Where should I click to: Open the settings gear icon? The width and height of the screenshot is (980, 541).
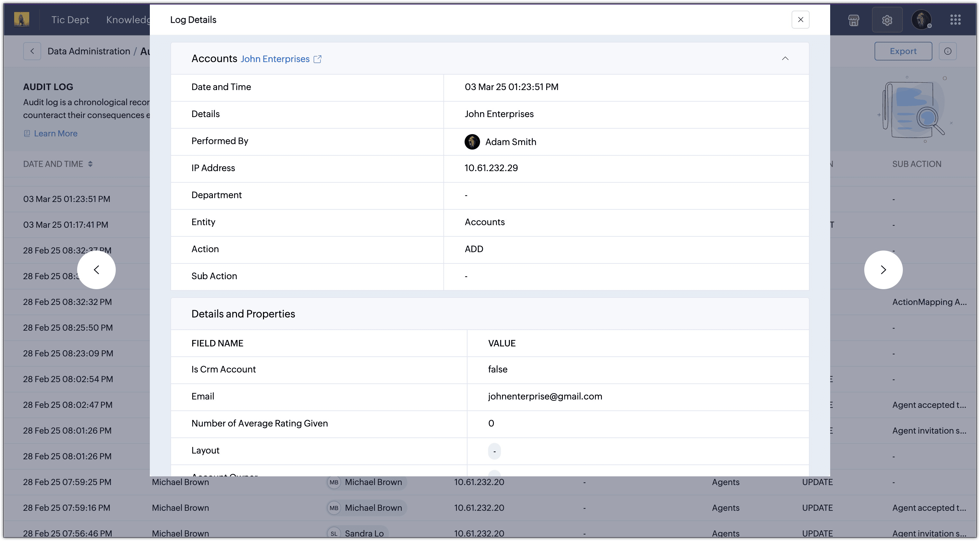(x=887, y=20)
